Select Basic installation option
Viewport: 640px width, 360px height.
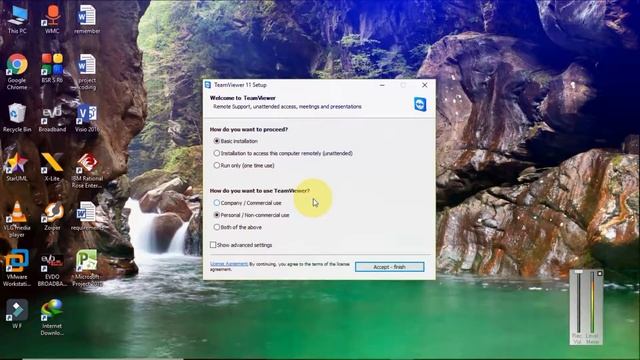point(237,141)
